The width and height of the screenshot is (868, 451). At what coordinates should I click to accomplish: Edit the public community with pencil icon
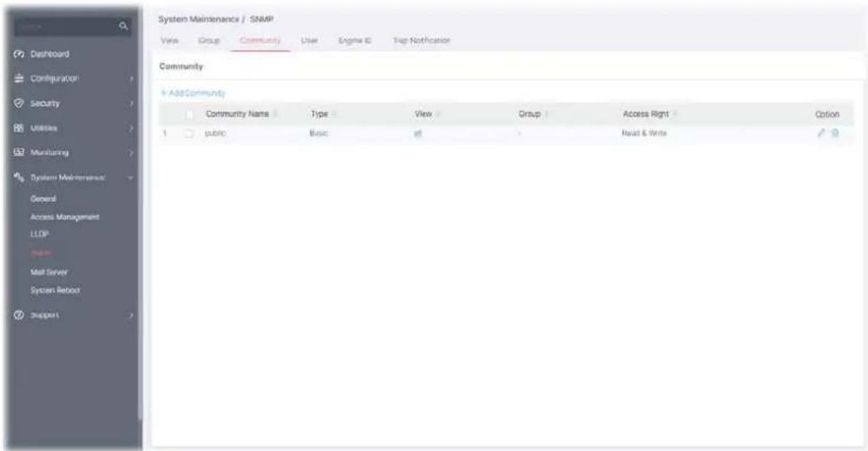point(822,133)
